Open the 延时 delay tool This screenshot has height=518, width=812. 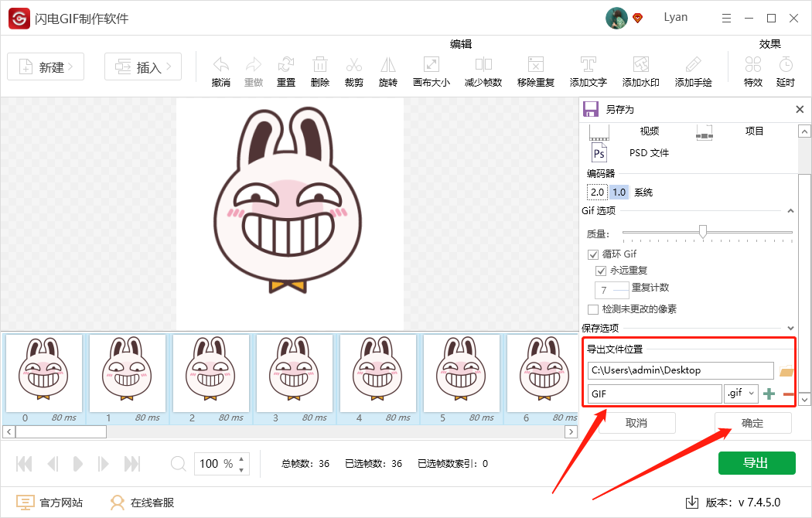tap(786, 65)
